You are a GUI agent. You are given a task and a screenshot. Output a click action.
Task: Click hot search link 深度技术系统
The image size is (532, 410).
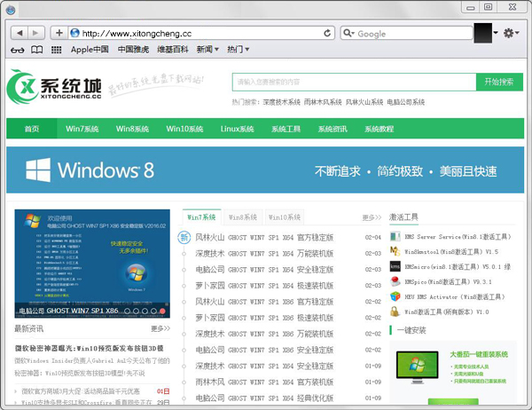(x=281, y=102)
